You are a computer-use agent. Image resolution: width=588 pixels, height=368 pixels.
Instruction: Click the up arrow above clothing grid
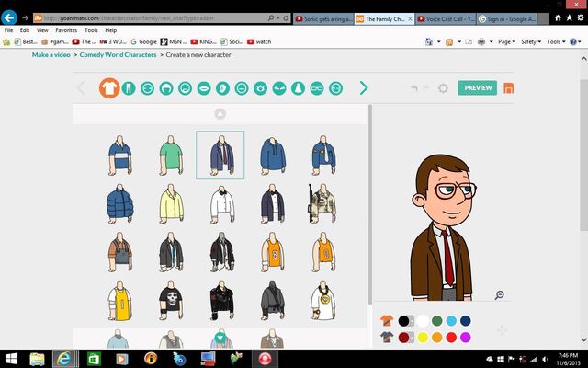coord(220,113)
